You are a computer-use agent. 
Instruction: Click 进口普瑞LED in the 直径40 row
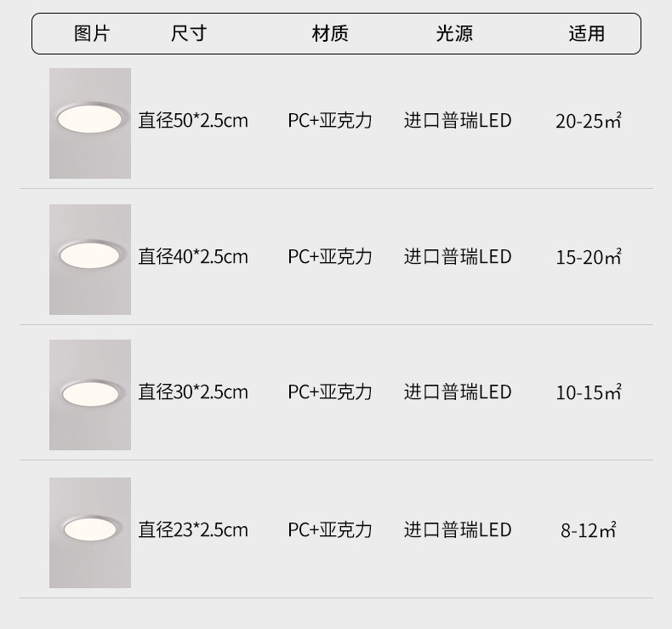(458, 257)
